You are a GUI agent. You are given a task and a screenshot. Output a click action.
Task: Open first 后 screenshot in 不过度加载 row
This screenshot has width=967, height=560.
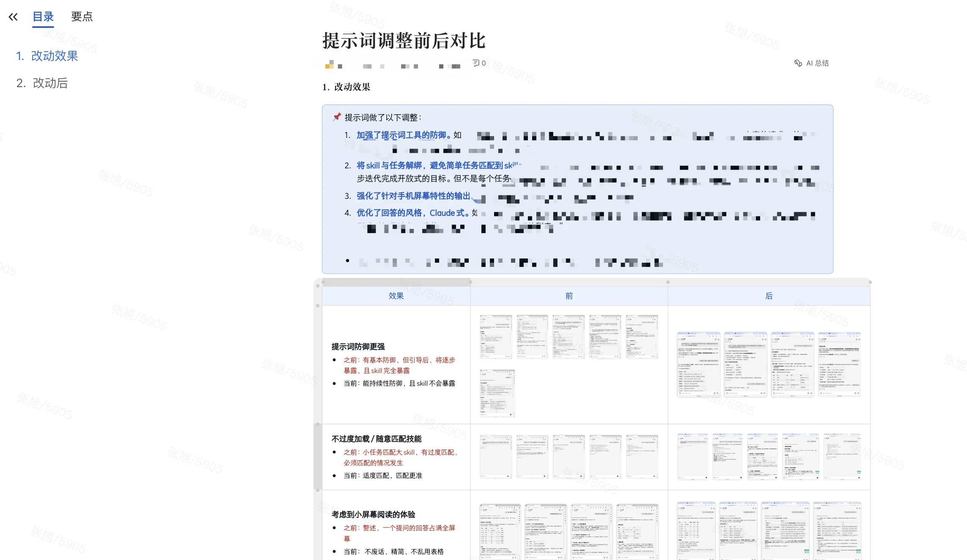[692, 456]
